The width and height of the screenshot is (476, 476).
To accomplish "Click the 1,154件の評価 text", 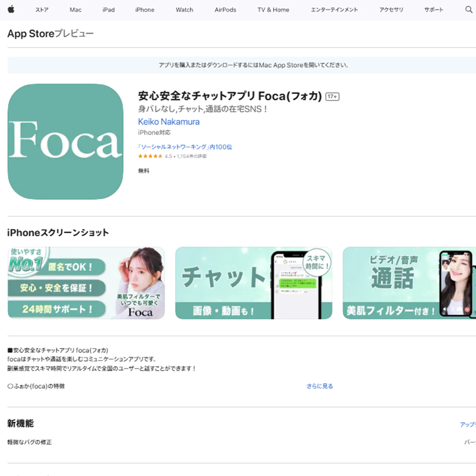I will click(x=192, y=156).
